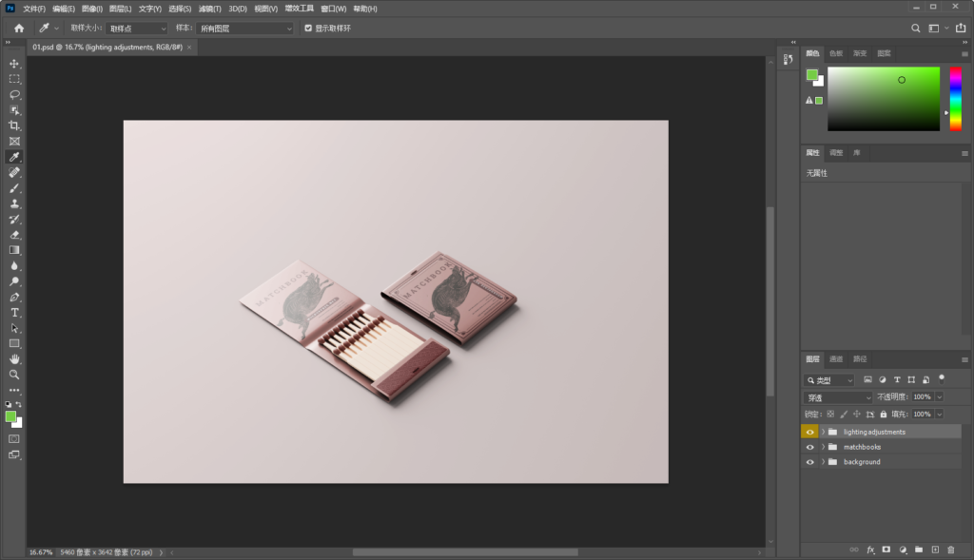Open the layer filter type dropdown
Screen dimensions: 974x560
coord(829,380)
